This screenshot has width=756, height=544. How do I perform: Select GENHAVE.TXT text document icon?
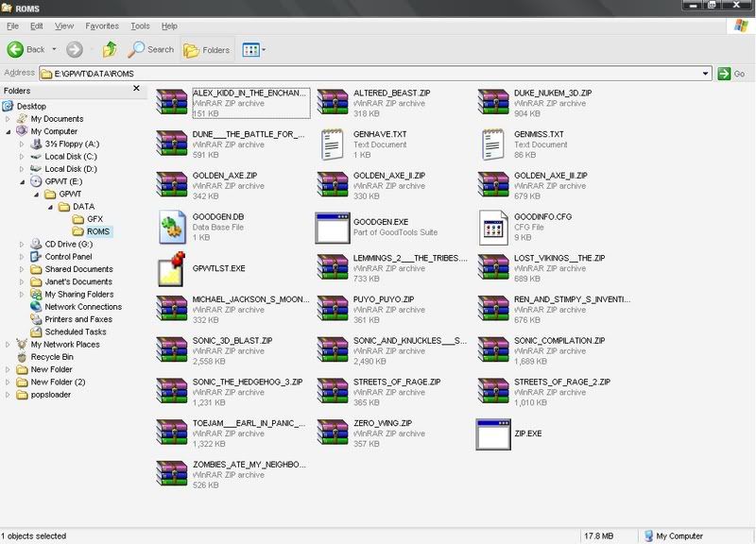tap(333, 144)
